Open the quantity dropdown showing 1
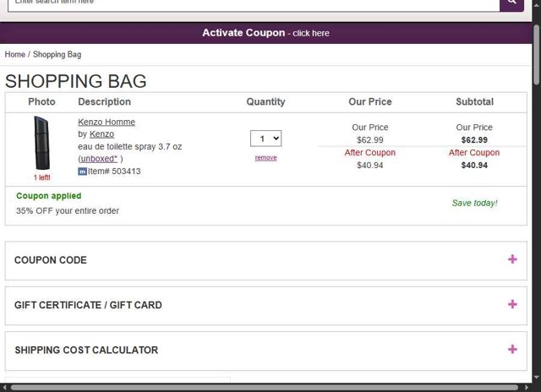 pyautogui.click(x=265, y=139)
